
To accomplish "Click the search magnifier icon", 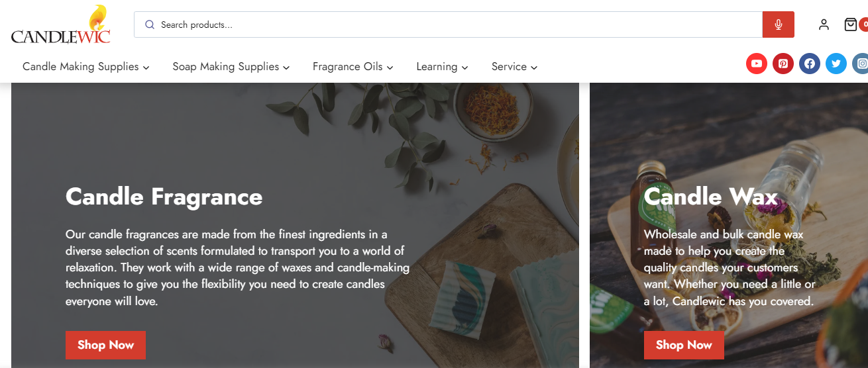I will [x=150, y=25].
